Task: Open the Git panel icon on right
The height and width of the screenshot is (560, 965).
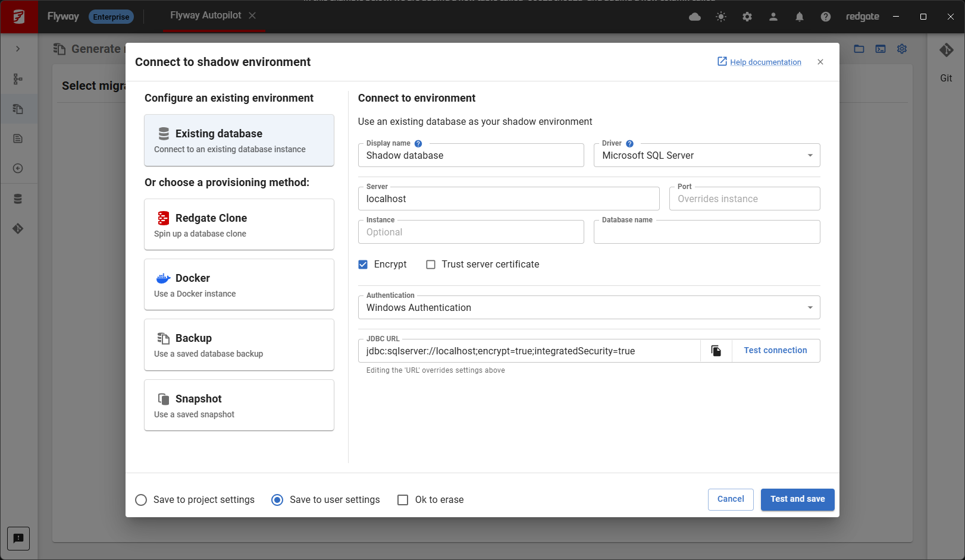Action: pos(946,50)
